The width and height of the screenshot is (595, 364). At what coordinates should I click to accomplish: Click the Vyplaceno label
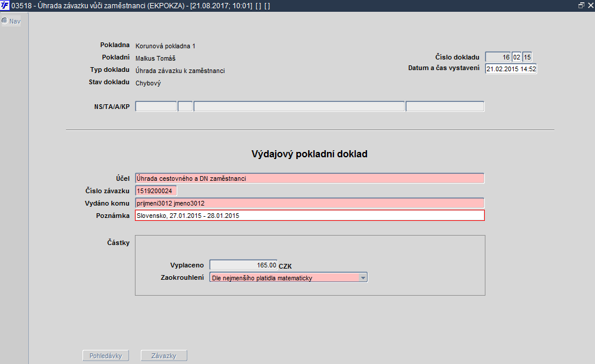(x=187, y=265)
